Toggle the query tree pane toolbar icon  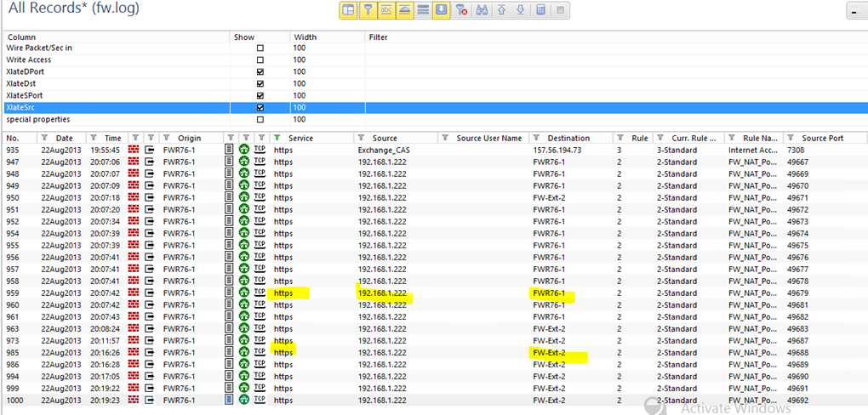coord(349,10)
